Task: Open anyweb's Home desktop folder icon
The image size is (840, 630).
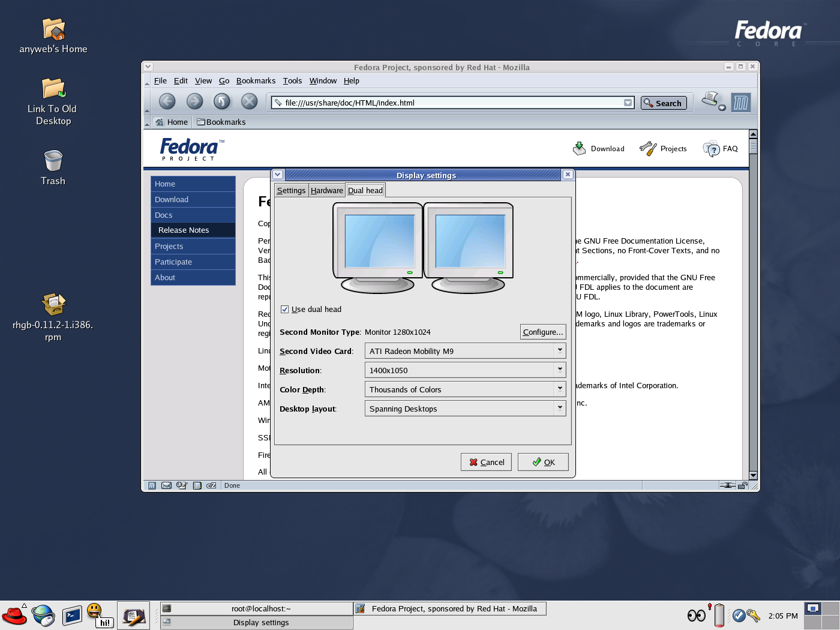Action: [53, 29]
